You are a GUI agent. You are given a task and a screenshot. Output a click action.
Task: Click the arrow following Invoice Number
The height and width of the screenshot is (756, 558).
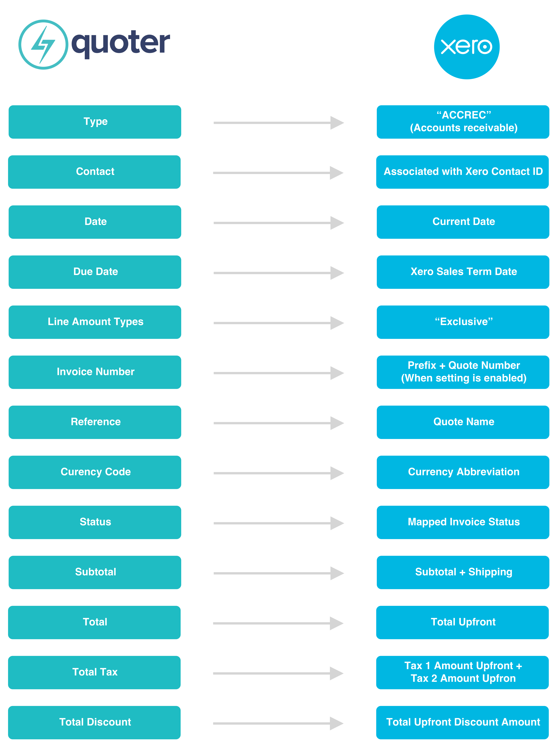tap(279, 373)
